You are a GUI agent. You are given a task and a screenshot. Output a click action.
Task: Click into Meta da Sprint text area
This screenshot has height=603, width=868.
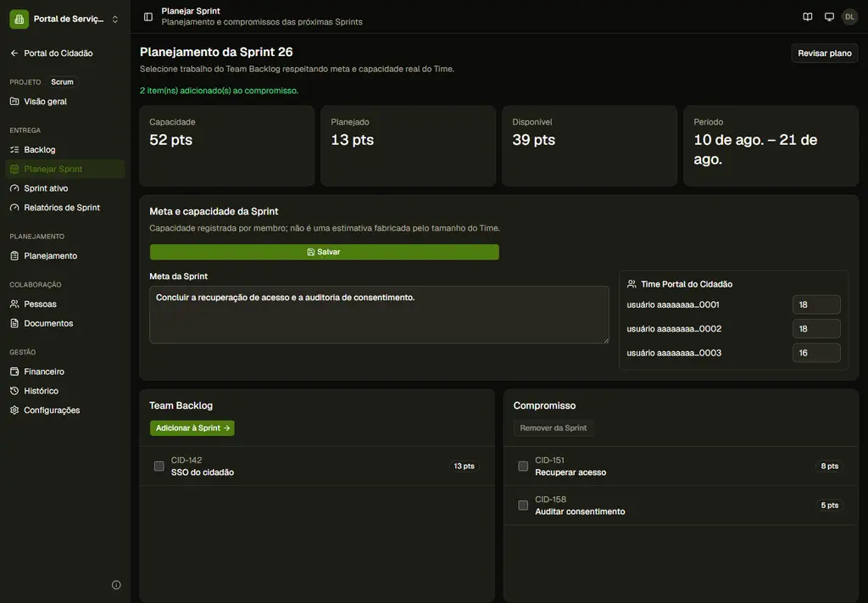click(379, 315)
